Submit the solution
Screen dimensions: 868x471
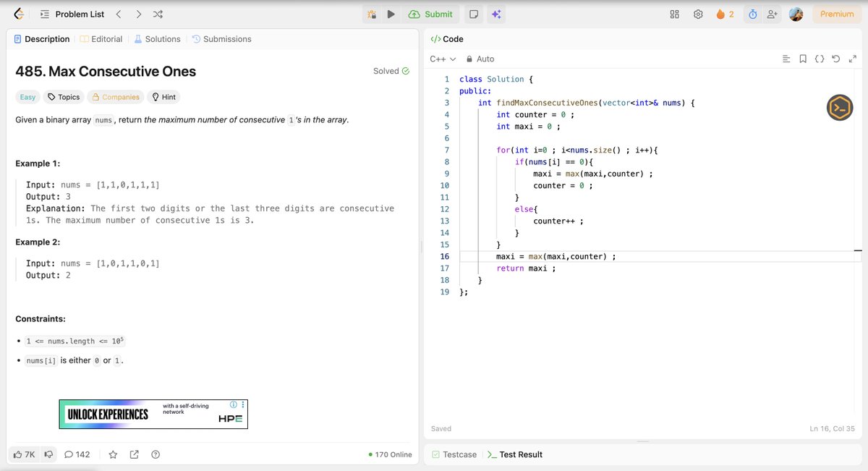coord(430,14)
